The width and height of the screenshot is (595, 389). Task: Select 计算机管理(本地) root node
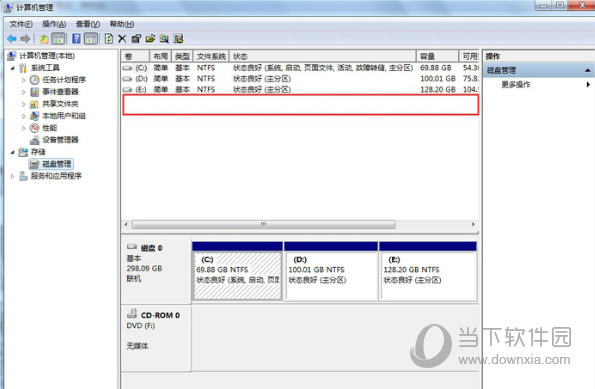pos(47,56)
